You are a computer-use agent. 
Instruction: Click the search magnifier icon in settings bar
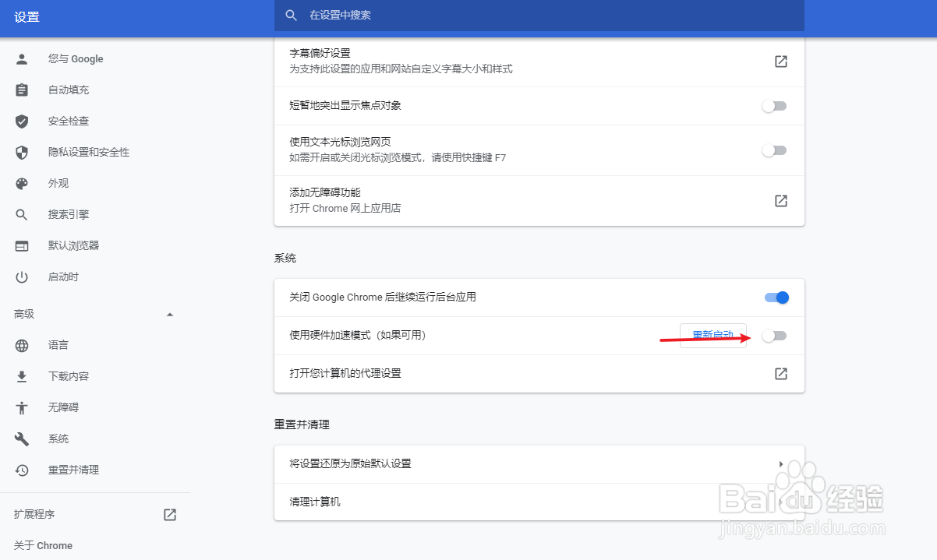click(x=292, y=16)
